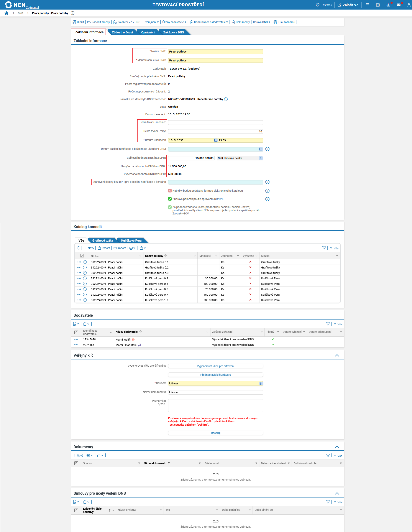The height and width of the screenshot is (532, 412).
Task: Save the record with Uložit
Action: (x=78, y=22)
